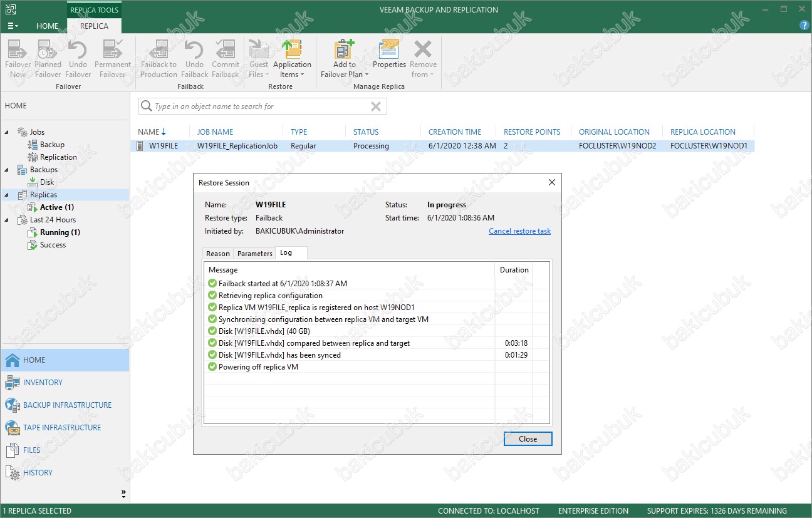This screenshot has width=812, height=518.
Task: Open the Guest Files restore dropdown
Action: pos(259,59)
